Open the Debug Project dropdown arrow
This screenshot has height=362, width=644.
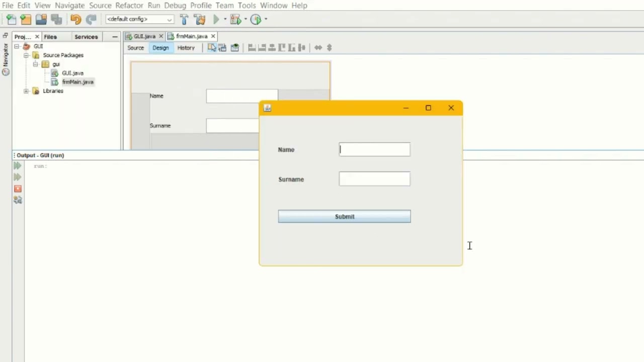coord(245,20)
